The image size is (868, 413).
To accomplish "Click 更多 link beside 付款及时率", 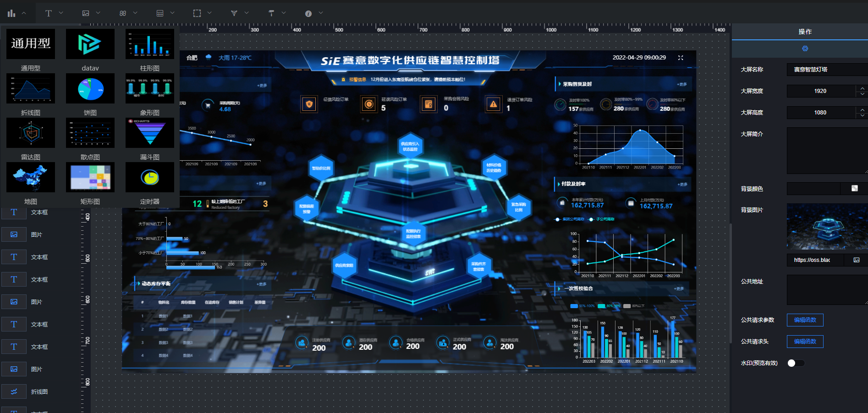I will tap(682, 185).
